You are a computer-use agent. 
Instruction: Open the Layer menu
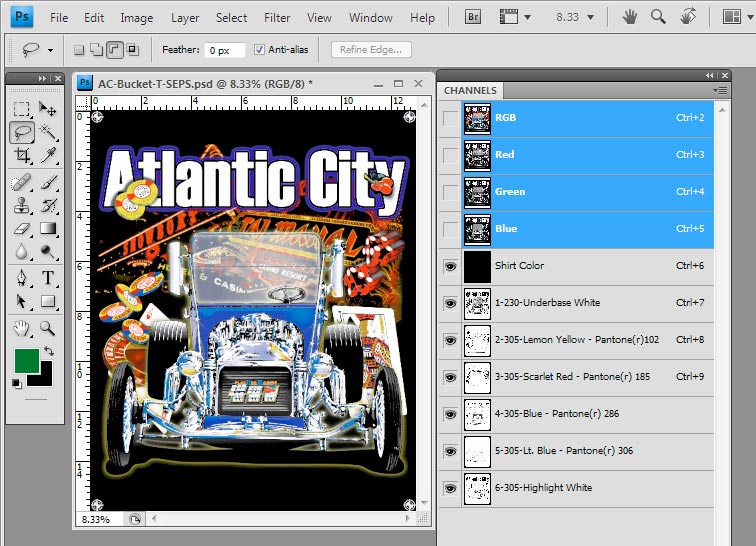185,17
